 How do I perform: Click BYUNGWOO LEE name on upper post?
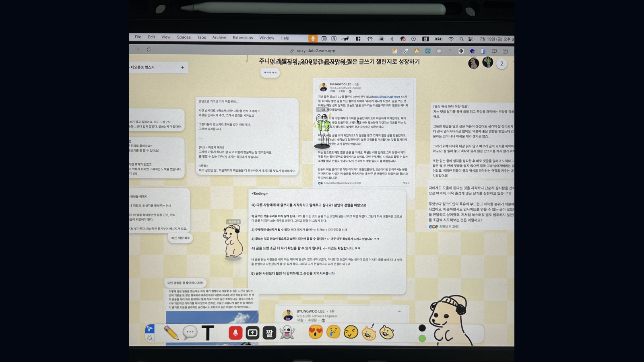(x=341, y=84)
